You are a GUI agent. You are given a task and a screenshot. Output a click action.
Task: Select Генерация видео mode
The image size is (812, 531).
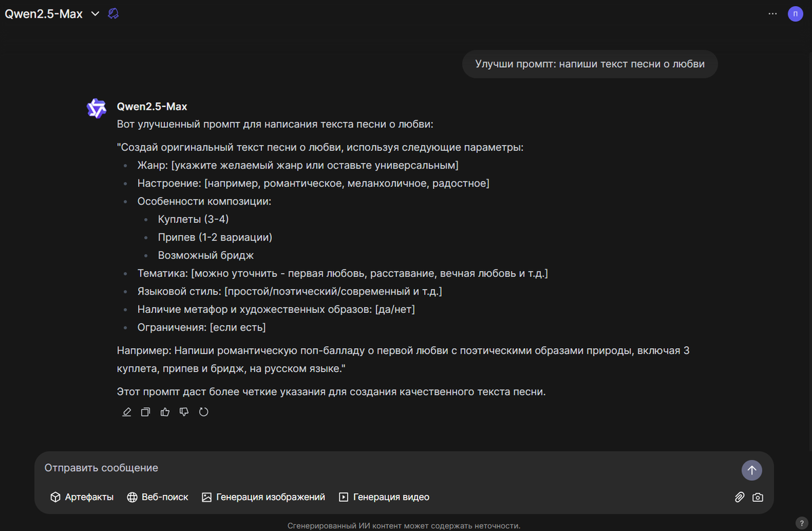point(384,497)
